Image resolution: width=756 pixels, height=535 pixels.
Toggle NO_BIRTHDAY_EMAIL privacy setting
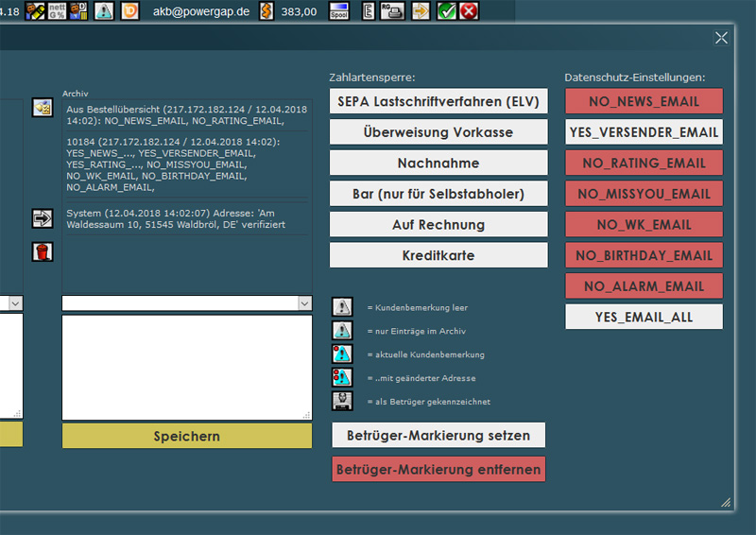[644, 255]
